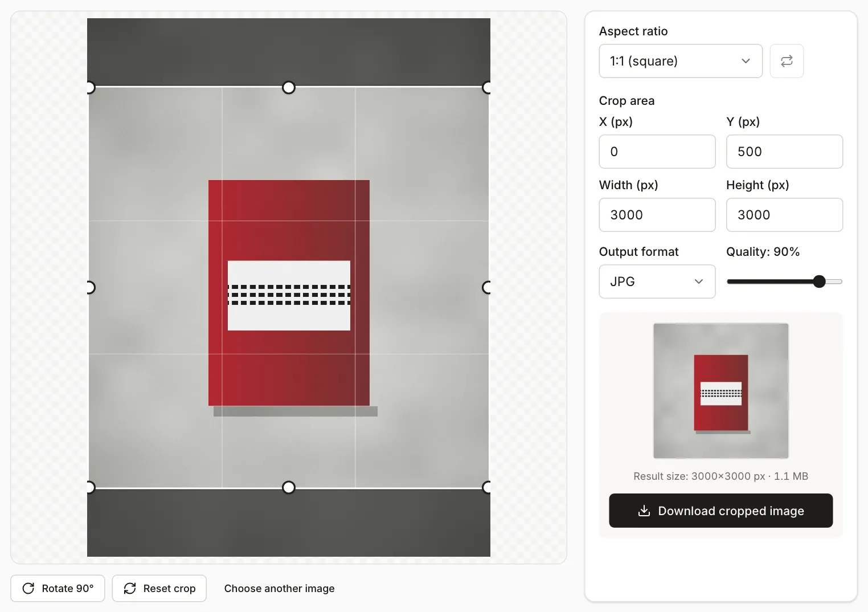Click the Quality slider handle
The image size is (868, 612).
tap(819, 281)
